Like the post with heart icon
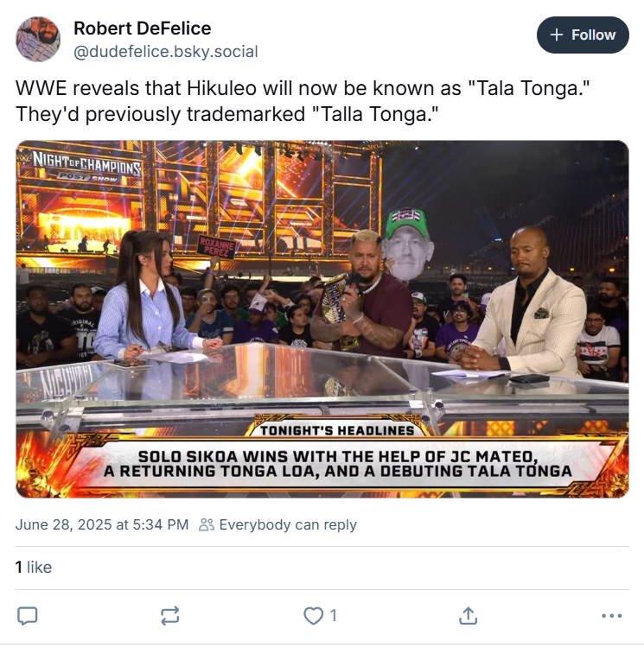 click(x=314, y=616)
